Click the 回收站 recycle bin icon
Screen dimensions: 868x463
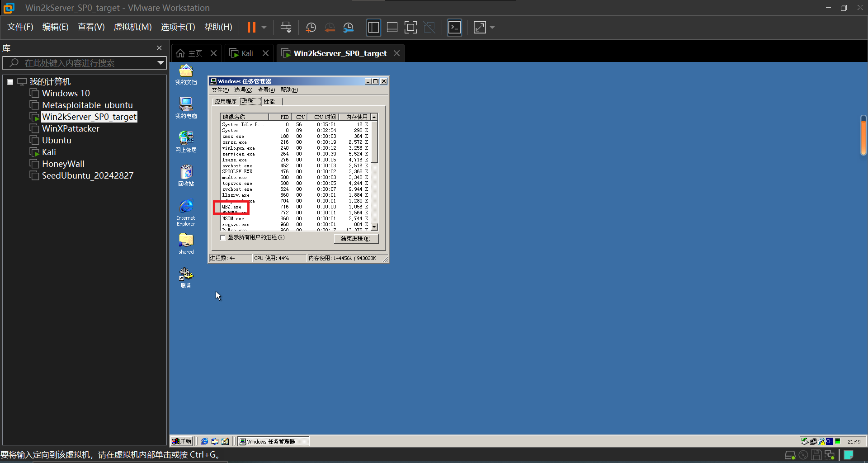[186, 176]
